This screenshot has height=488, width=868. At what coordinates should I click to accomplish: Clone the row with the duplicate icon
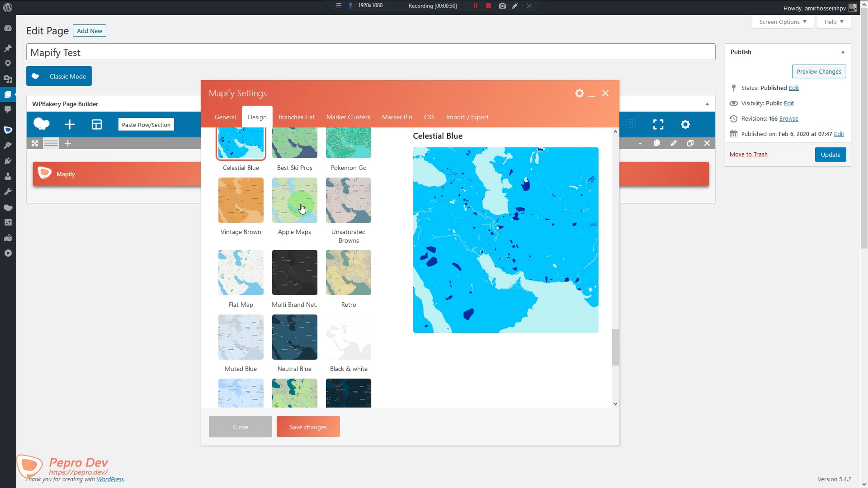click(x=690, y=144)
